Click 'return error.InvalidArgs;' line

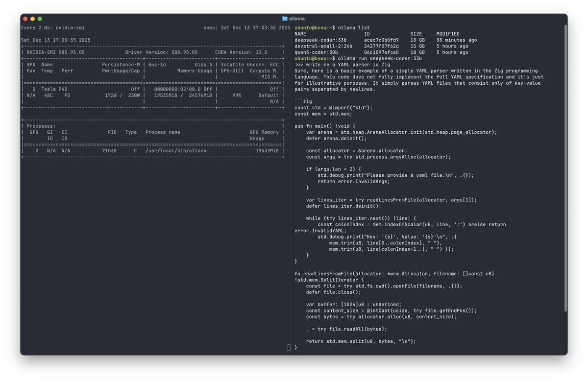[x=354, y=181]
